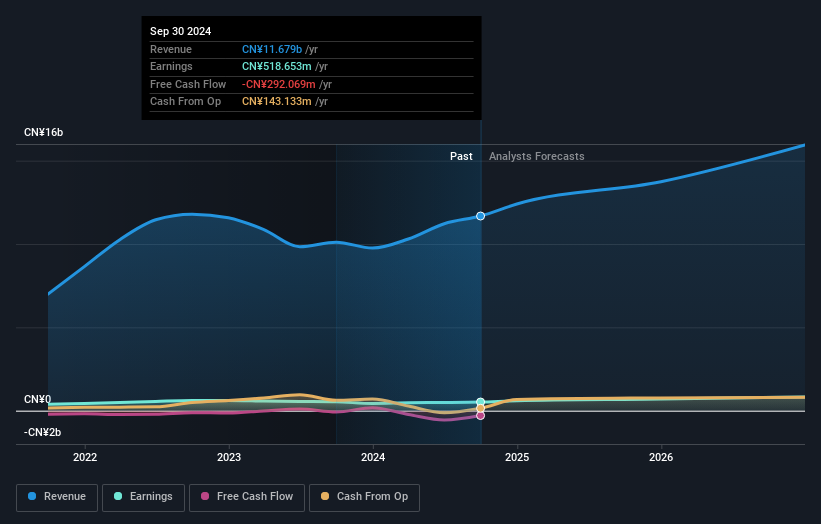The height and width of the screenshot is (524, 821).
Task: Click the -CN¥292.069m free cash flow value
Action: pos(279,84)
